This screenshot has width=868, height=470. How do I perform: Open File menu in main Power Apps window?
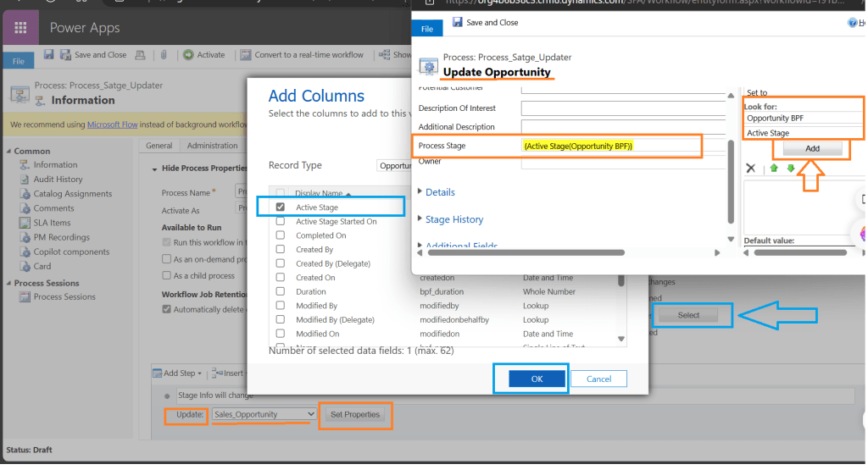coord(19,61)
